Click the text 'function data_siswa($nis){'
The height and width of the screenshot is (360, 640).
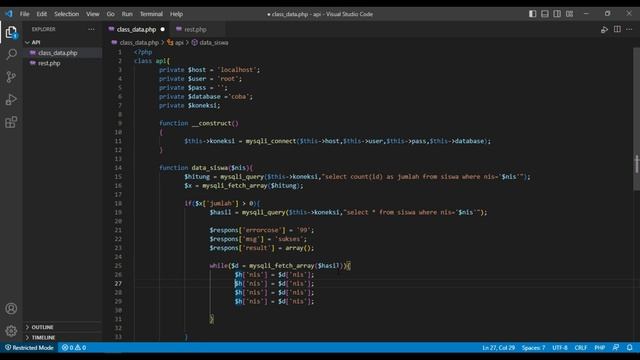[x=206, y=168]
